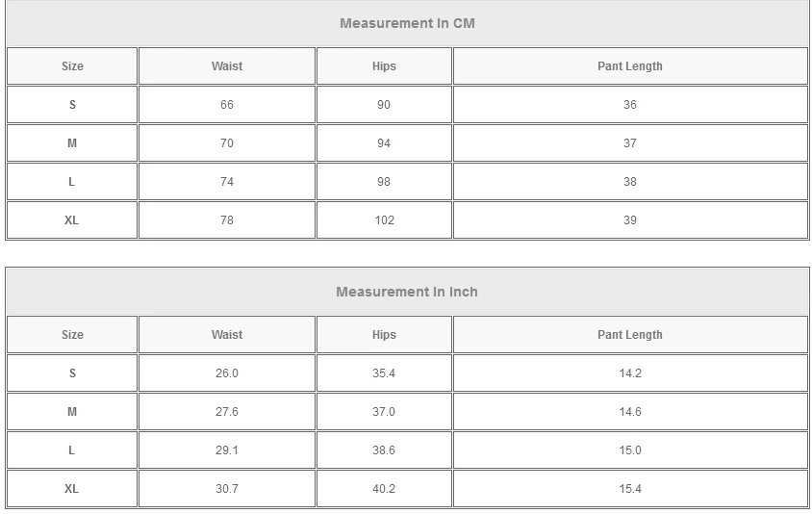The width and height of the screenshot is (812, 514).
Task: Select the hips value 37.0 cell
Action: (384, 412)
